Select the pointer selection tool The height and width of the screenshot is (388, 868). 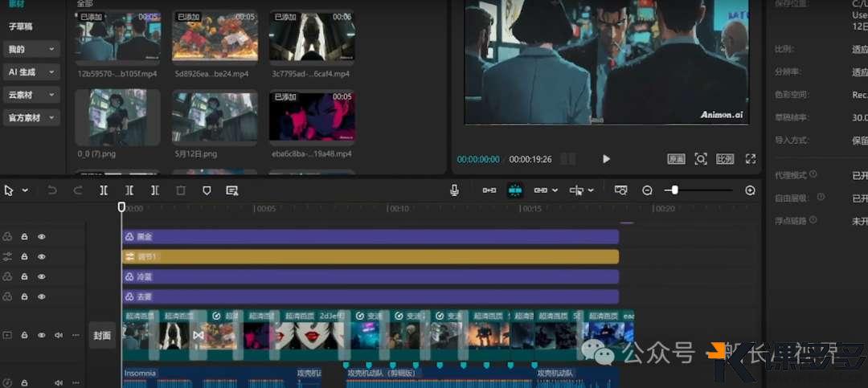[x=9, y=190]
